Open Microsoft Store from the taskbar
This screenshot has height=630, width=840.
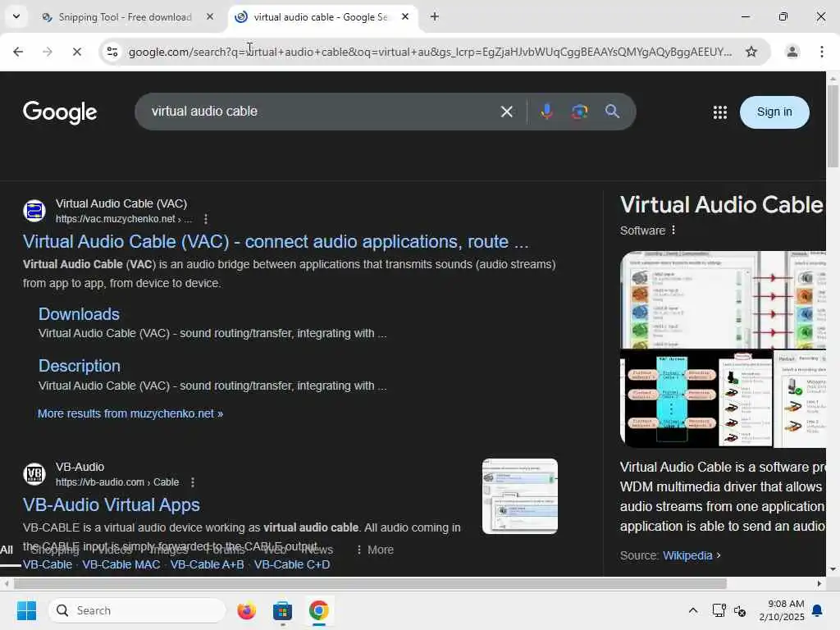(x=282, y=610)
